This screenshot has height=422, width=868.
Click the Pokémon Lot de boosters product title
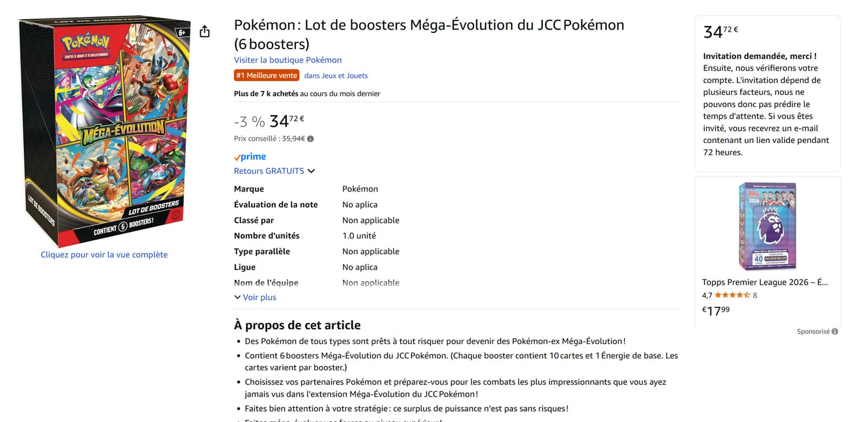coord(428,34)
